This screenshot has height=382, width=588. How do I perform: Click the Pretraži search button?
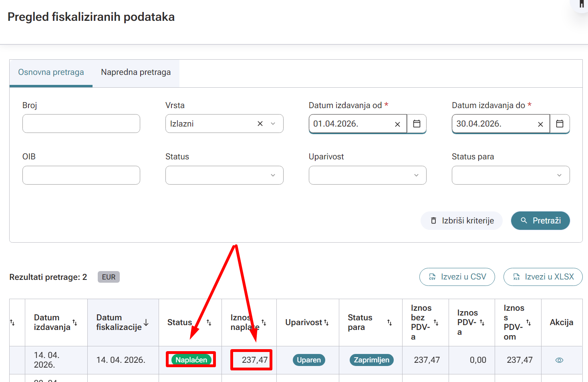(x=540, y=221)
